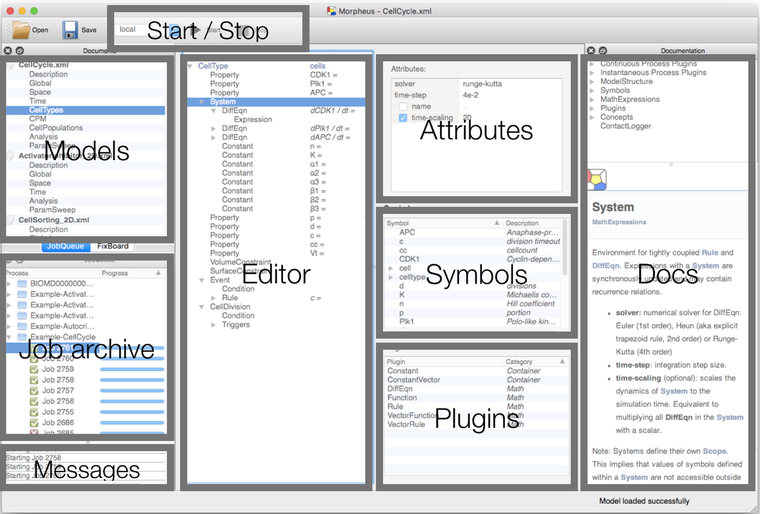Select CellPopulations in the CellCycle.xml model tree
The image size is (760, 514).
pyautogui.click(x=55, y=128)
